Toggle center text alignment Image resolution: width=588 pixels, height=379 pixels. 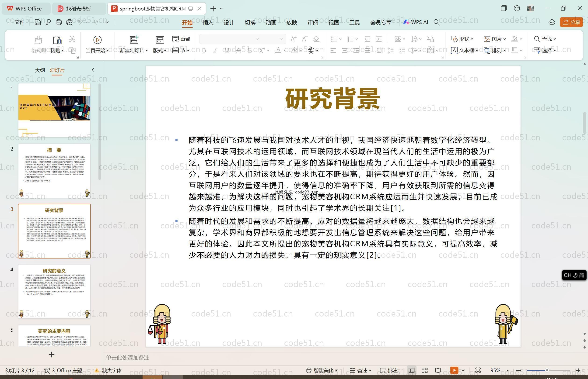[x=345, y=50]
